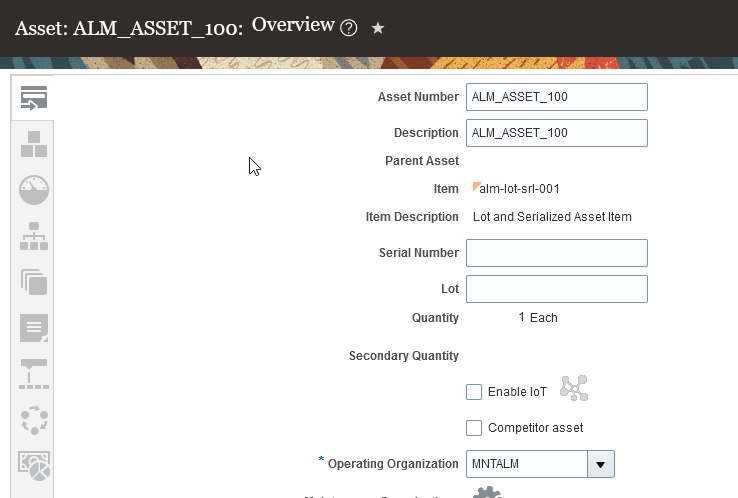Enable the IoT checkbox
Viewport: 738px width, 498px height.
475,392
